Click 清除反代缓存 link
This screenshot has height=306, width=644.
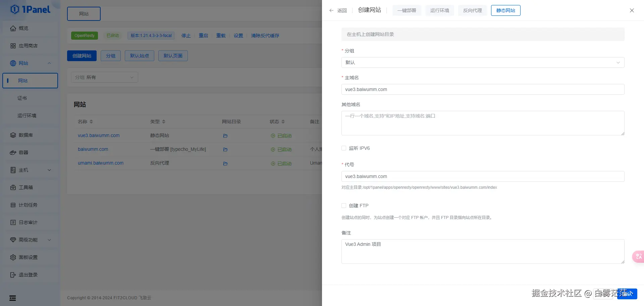pos(265,36)
